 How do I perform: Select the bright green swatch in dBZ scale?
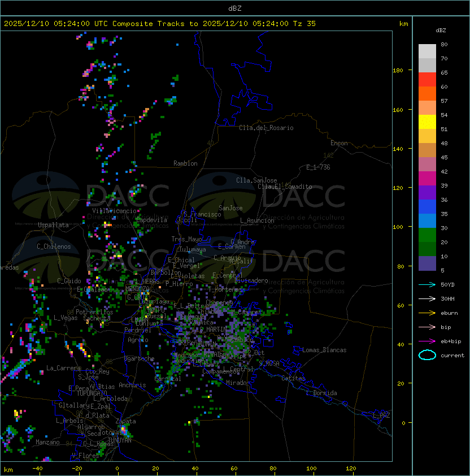tap(427, 235)
